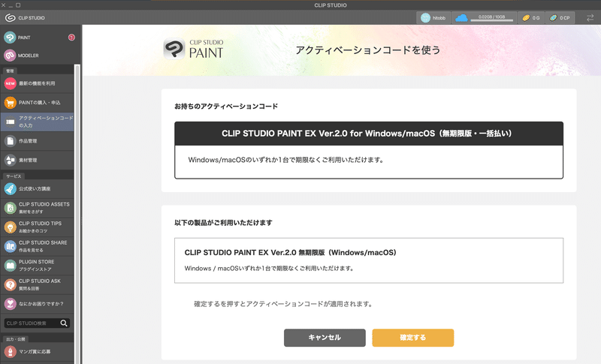Screen dimensions: 601x364
Task: Open the hitobb user account avatar
Action: point(425,17)
